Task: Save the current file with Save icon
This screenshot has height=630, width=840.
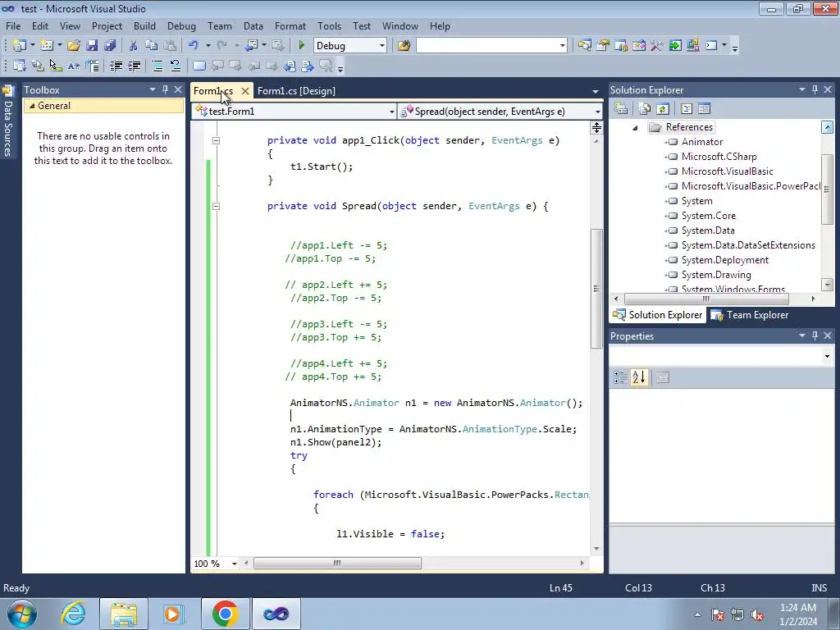Action: 92,46
